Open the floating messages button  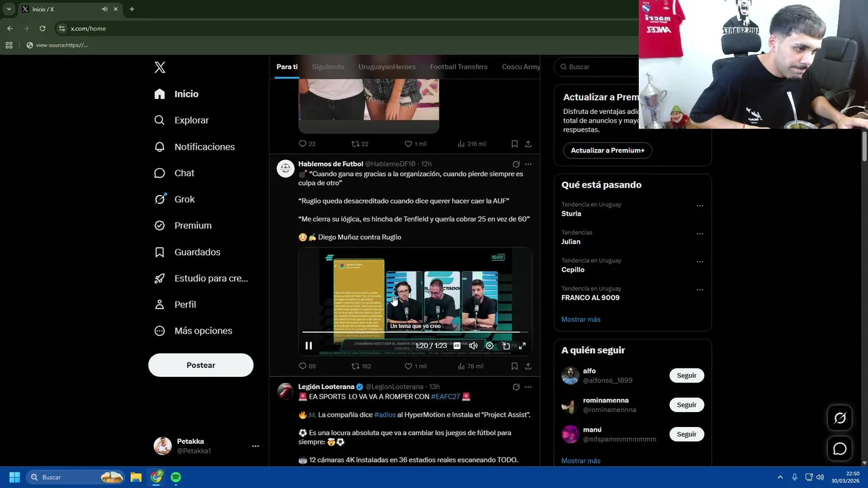(840, 449)
